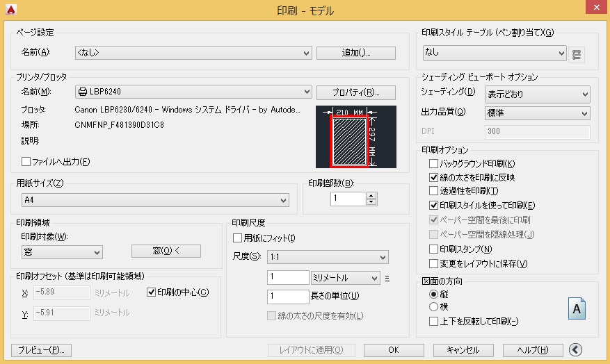
Task: Click the AutoCAD logo in title bar
Action: tap(10, 9)
